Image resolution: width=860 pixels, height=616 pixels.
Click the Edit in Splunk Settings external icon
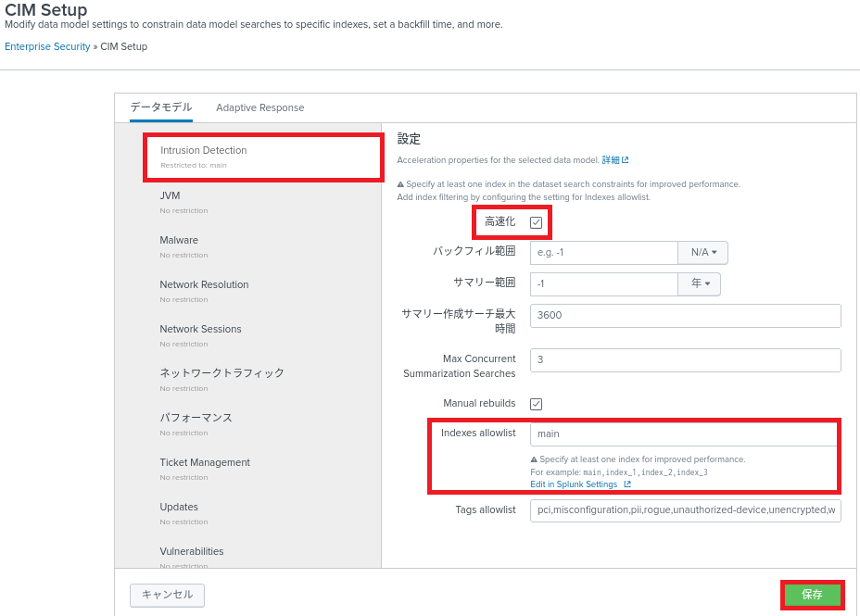click(x=627, y=484)
